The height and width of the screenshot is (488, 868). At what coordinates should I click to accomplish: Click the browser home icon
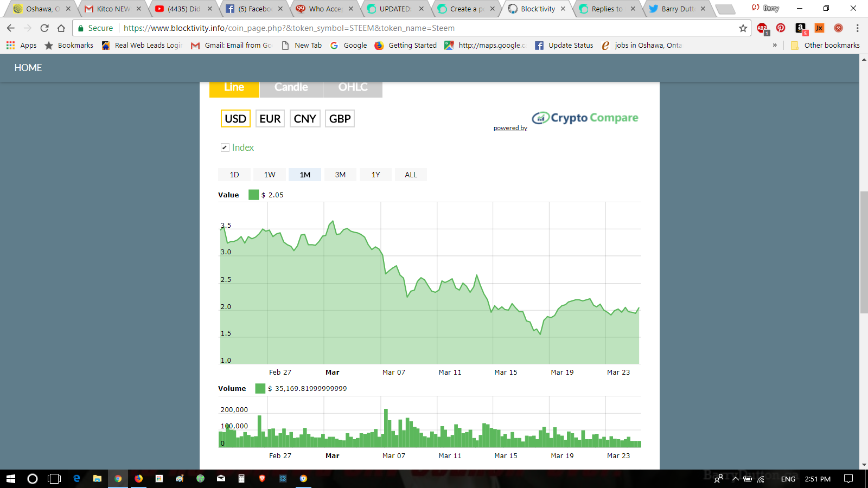click(61, 28)
